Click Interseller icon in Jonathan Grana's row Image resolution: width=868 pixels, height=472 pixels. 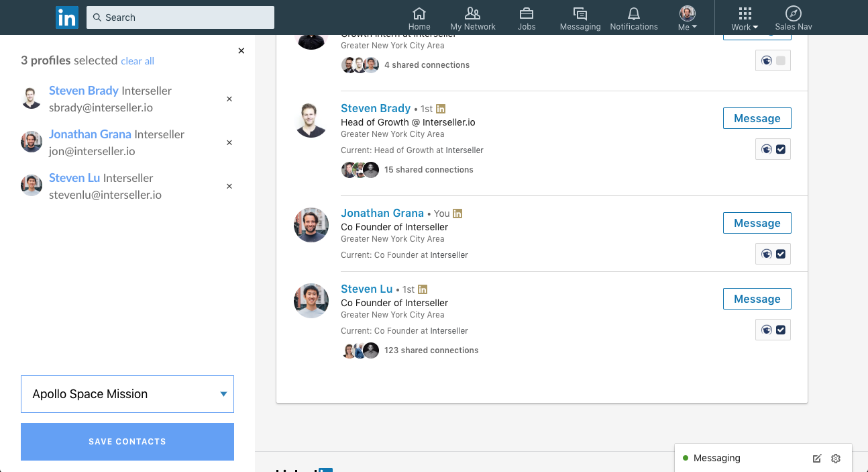[767, 254]
